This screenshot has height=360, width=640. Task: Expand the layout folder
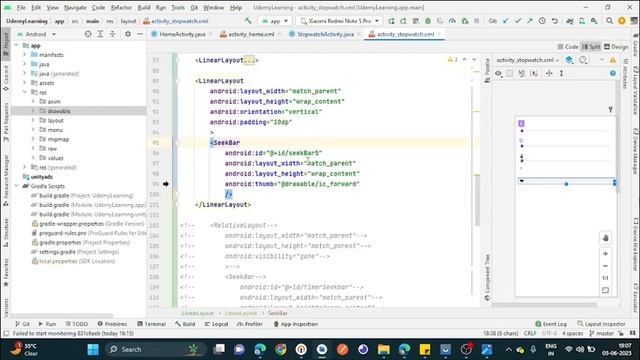click(33, 120)
